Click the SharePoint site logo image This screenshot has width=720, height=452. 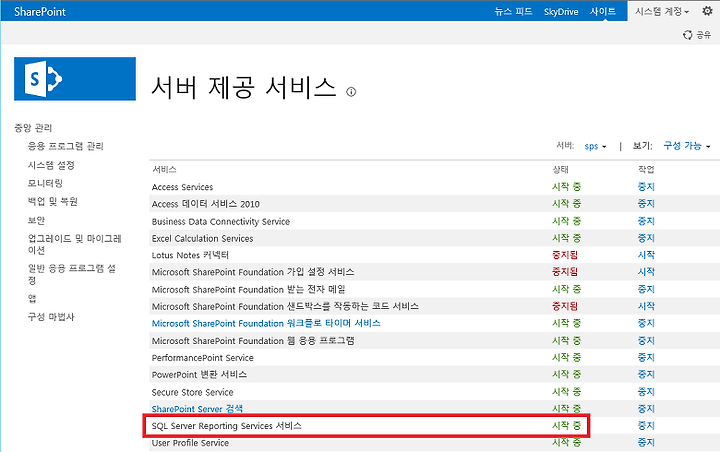(x=75, y=79)
